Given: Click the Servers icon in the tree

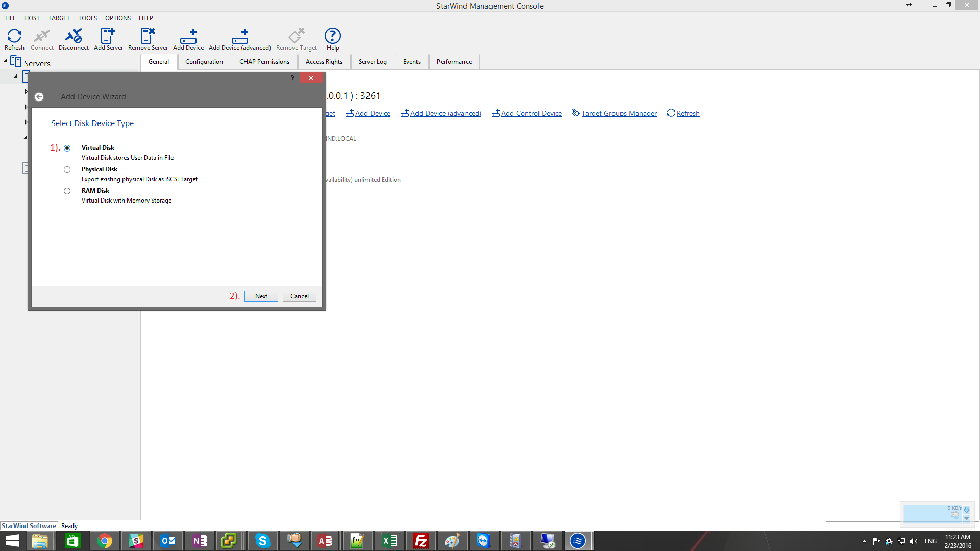Looking at the screenshot, I should coord(16,62).
